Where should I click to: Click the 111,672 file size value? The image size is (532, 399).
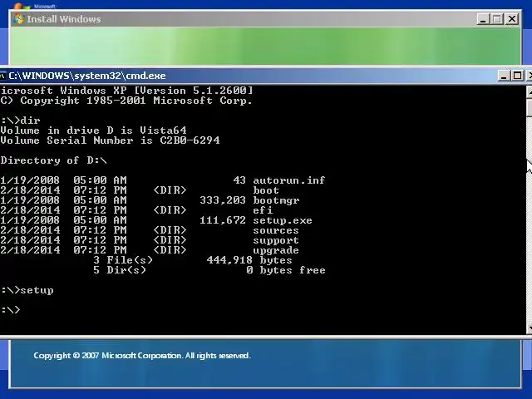(x=223, y=220)
